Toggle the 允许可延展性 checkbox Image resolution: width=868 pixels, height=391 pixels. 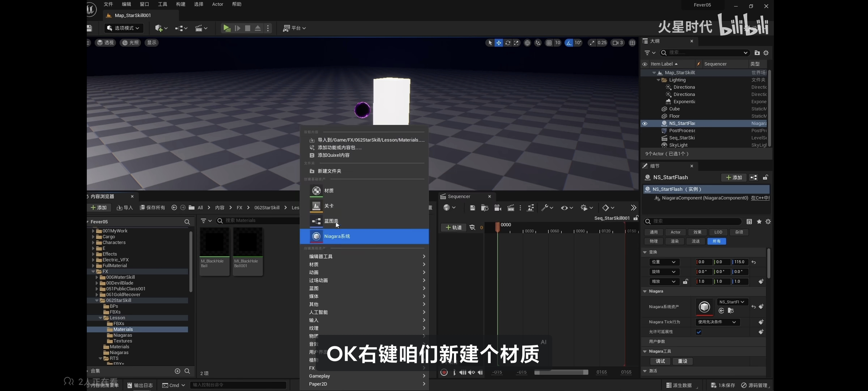[x=699, y=332]
